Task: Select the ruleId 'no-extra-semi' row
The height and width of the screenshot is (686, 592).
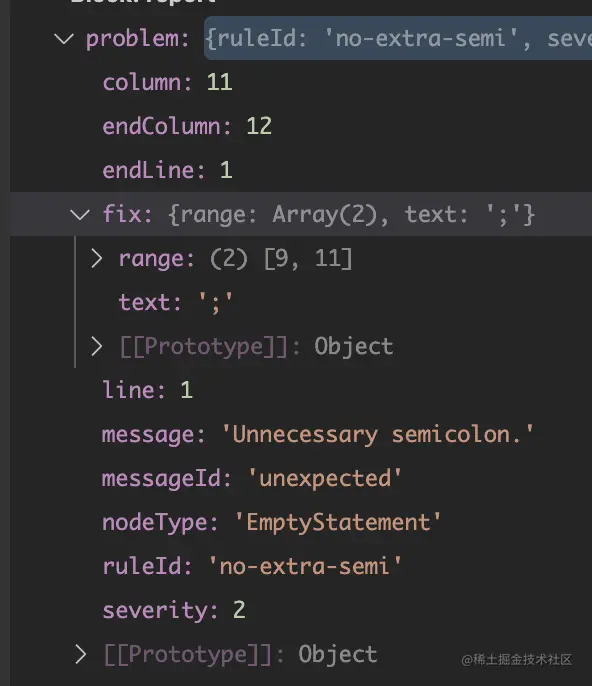Action: click(x=252, y=566)
